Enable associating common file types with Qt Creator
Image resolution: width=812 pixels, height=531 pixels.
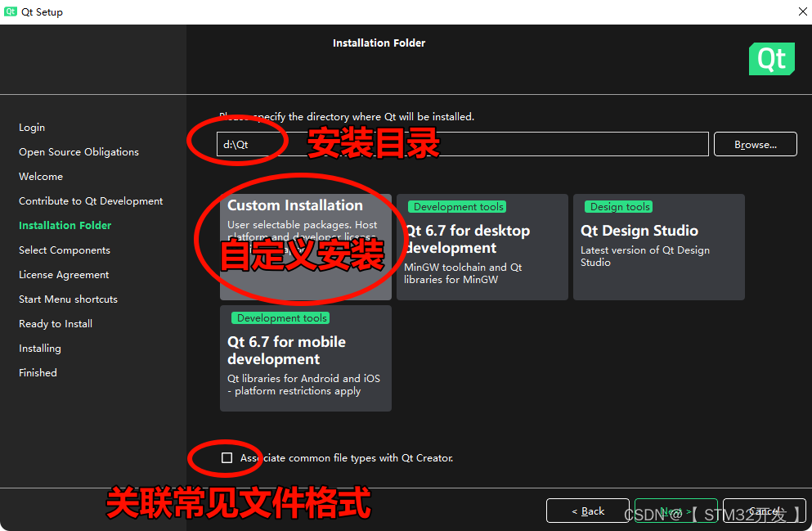pos(227,457)
